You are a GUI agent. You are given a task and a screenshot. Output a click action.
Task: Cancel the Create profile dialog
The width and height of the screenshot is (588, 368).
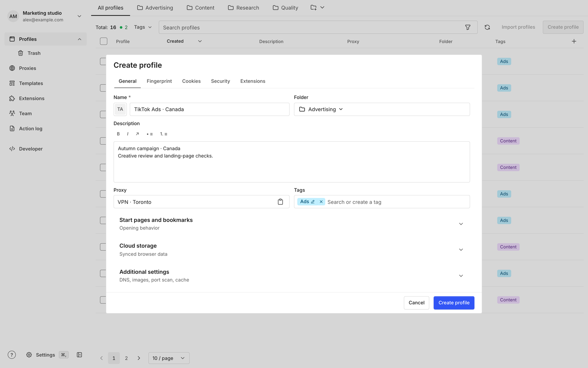[x=416, y=303]
